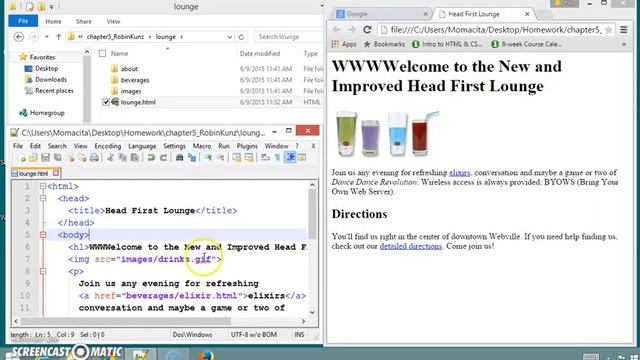
Task: Collapse the html fold marker on line 1
Action: pyautogui.click(x=43, y=186)
